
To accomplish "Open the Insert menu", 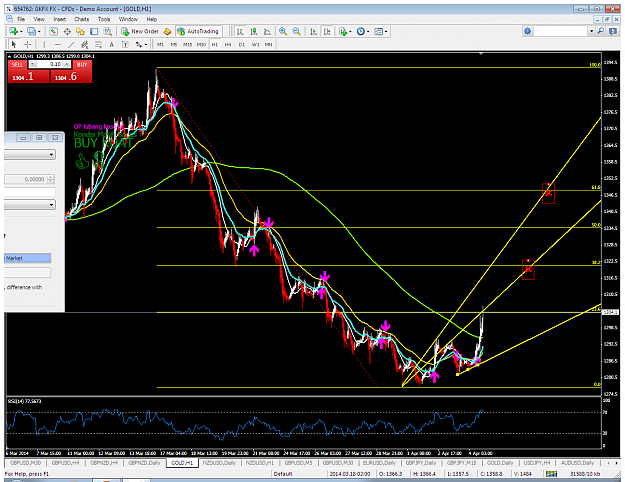I will click(x=60, y=19).
